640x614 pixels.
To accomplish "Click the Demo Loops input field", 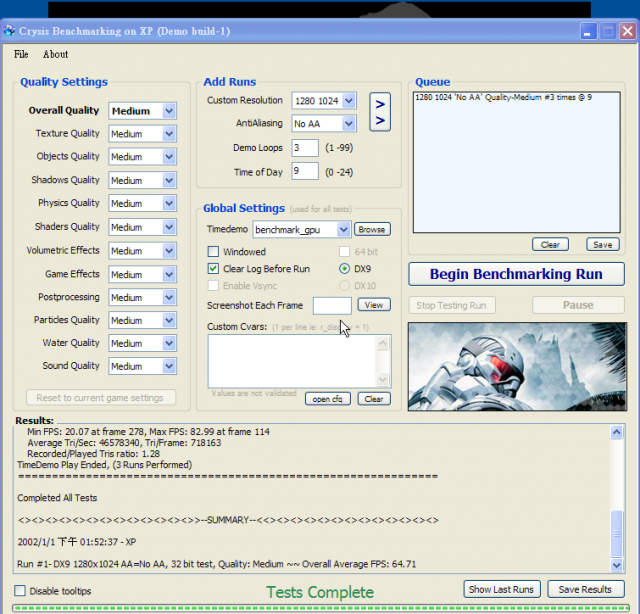I will coord(305,148).
